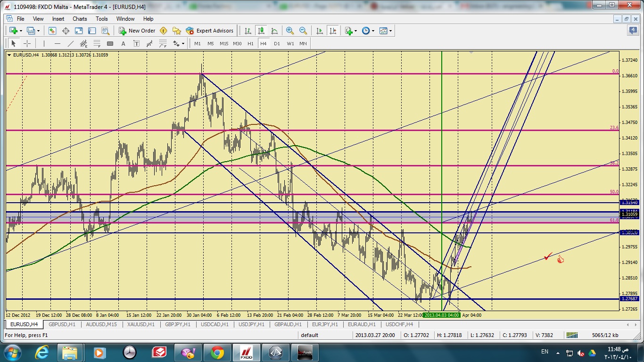Image resolution: width=644 pixels, height=362 pixels.
Task: Open the arrows objects dropdown
Action: [179, 43]
